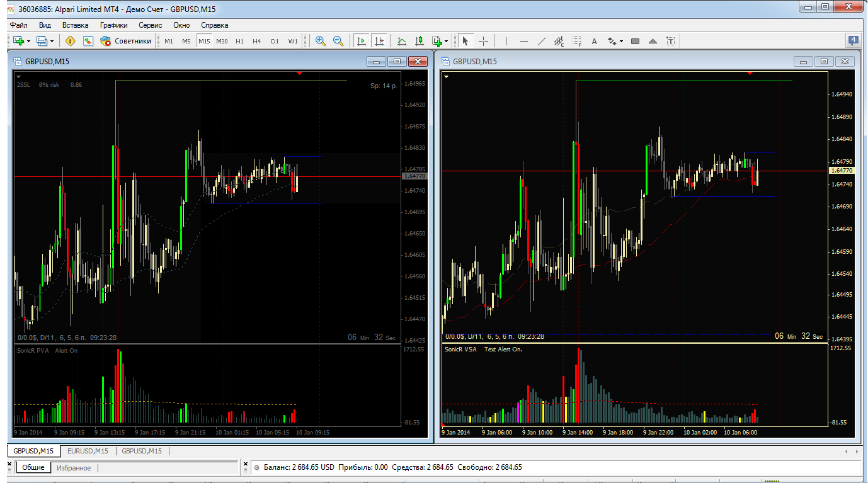Click the add indicators icon
This screenshot has width=868, height=495.
pyautogui.click(x=437, y=41)
